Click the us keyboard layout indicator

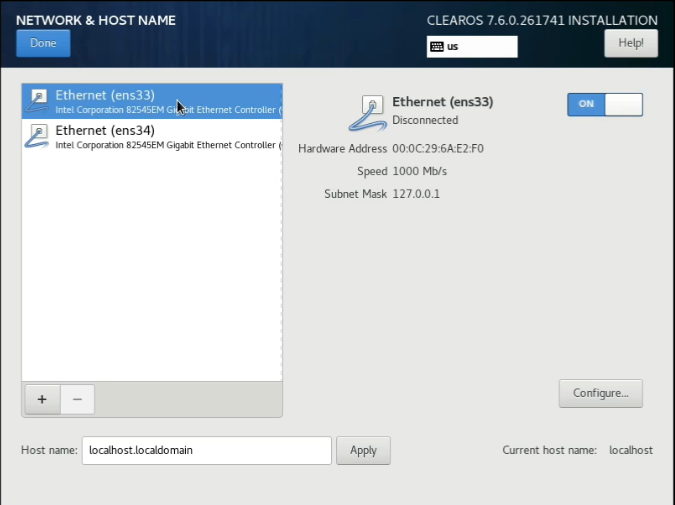(x=472, y=46)
